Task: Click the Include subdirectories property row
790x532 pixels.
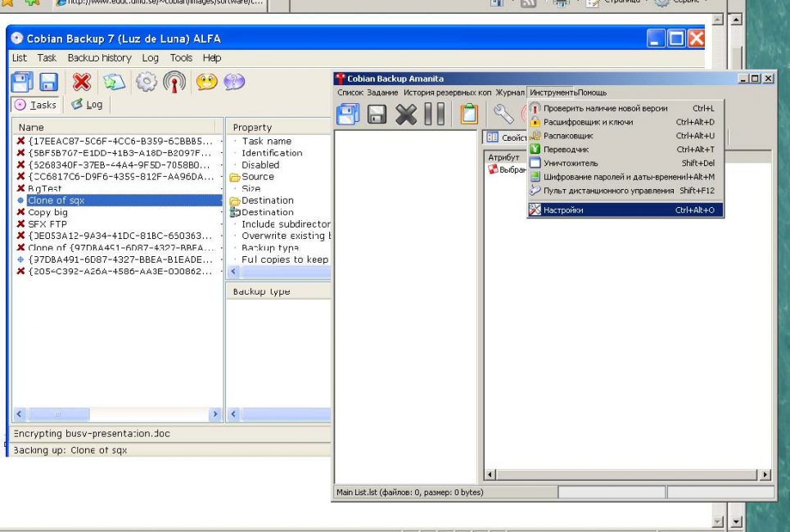Action: click(x=279, y=224)
